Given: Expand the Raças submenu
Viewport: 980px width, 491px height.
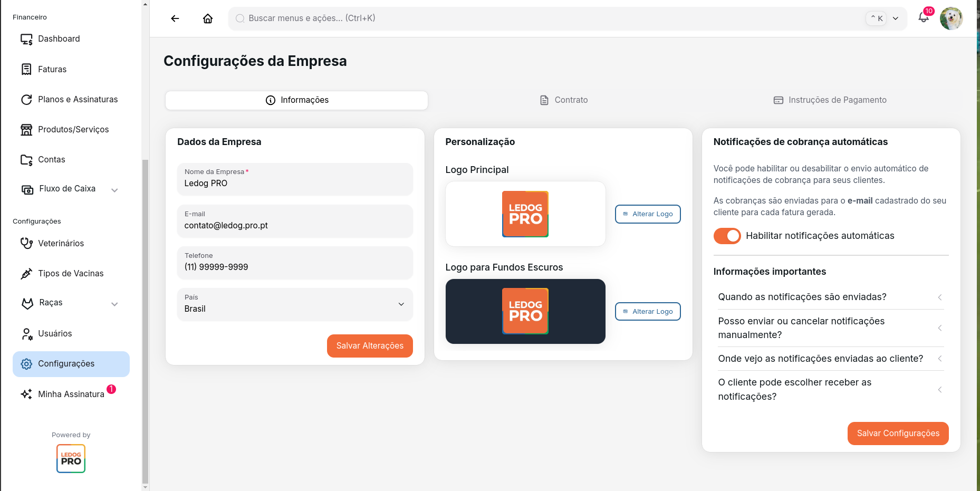Looking at the screenshot, I should (114, 304).
